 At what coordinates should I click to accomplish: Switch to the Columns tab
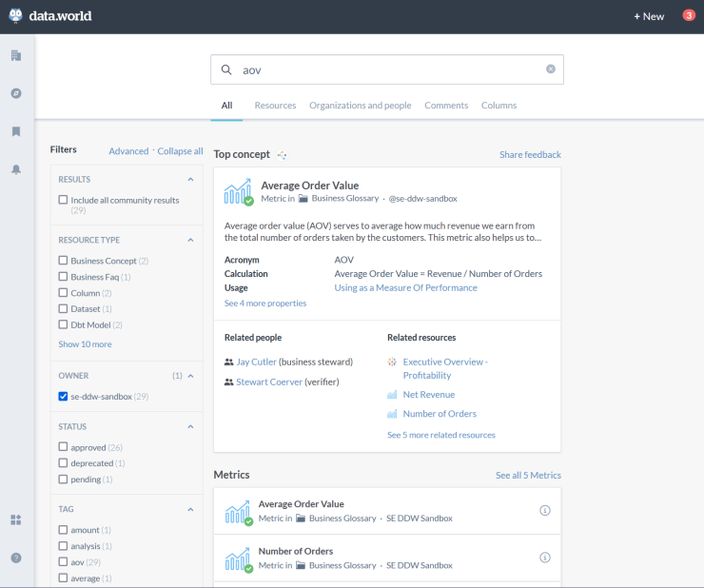pos(499,106)
